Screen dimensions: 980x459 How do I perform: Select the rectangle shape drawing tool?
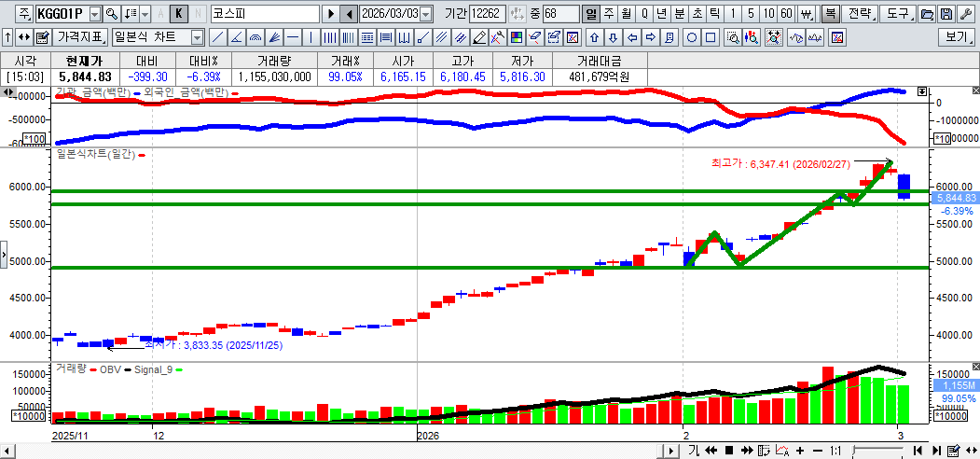711,38
